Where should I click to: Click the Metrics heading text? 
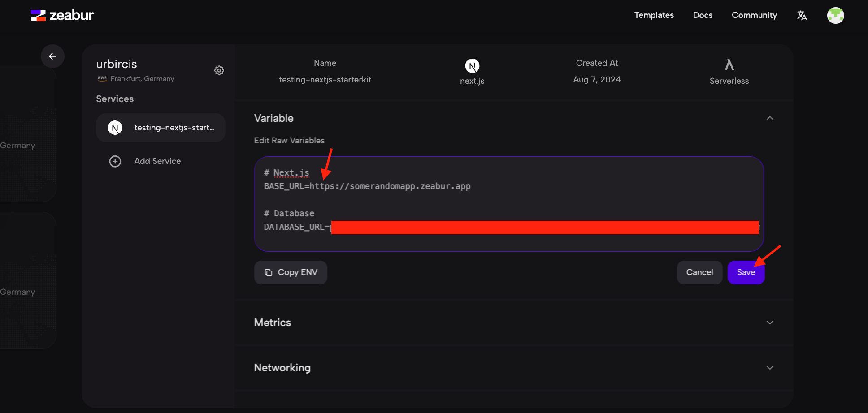pyautogui.click(x=273, y=323)
